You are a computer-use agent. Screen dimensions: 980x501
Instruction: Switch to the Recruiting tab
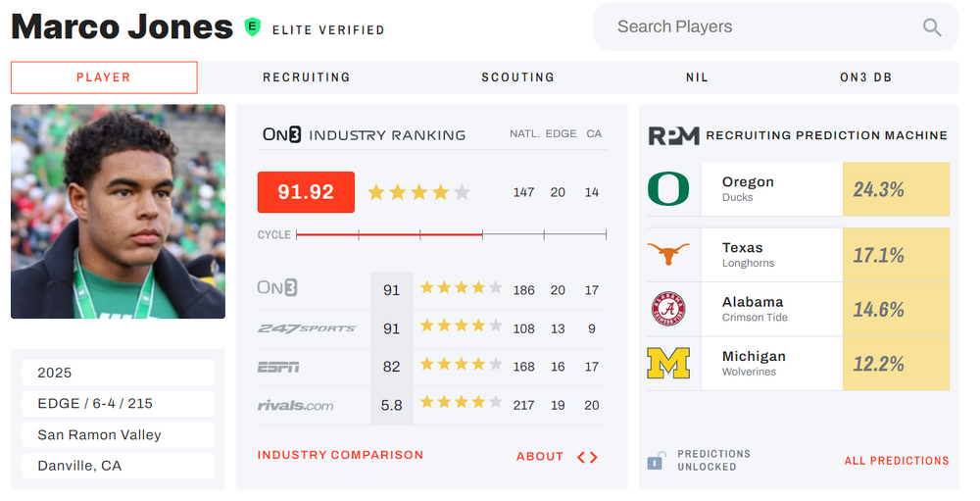point(307,77)
